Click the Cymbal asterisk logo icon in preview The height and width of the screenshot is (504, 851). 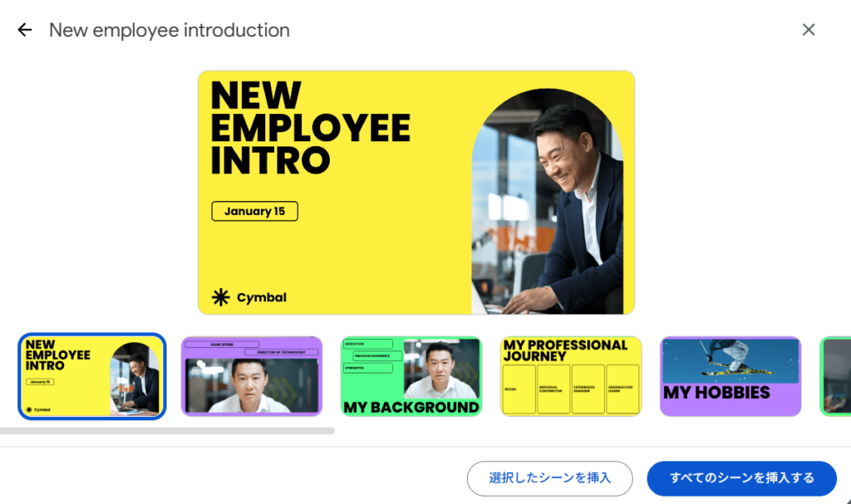click(x=220, y=297)
